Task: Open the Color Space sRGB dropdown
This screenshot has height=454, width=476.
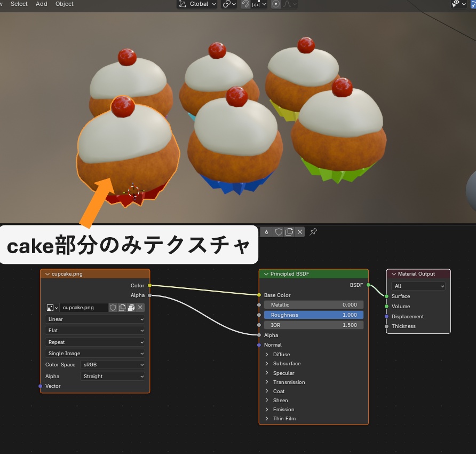Action: (x=112, y=365)
